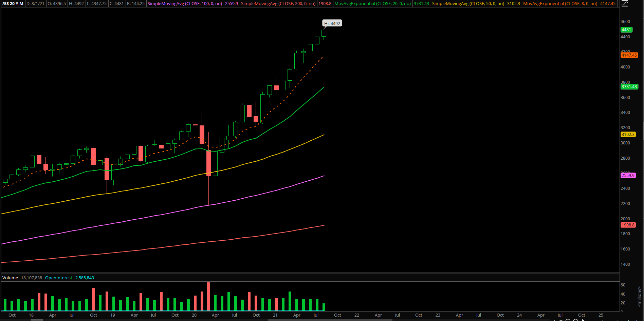Click the tallest red volume bar

pos(208,297)
